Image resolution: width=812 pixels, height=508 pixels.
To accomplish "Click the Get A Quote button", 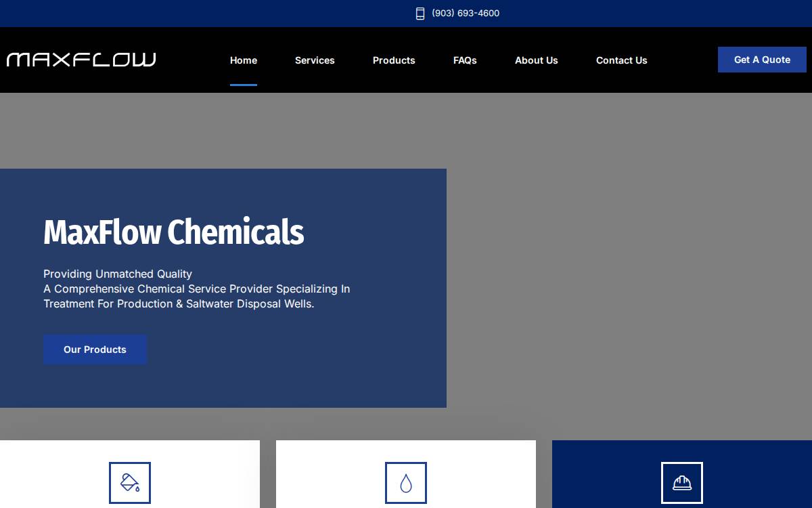I will 762,60.
